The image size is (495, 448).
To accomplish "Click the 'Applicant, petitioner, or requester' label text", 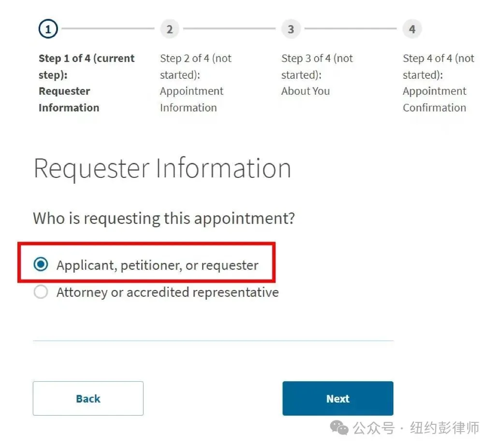I will click(158, 265).
